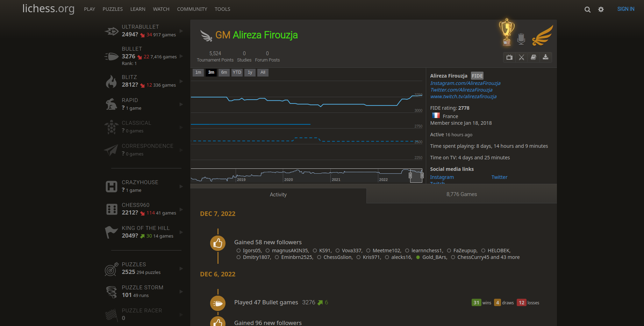This screenshot has width=644, height=326.
Task: Open follower magnusAKIN35 profile
Action: (290, 251)
